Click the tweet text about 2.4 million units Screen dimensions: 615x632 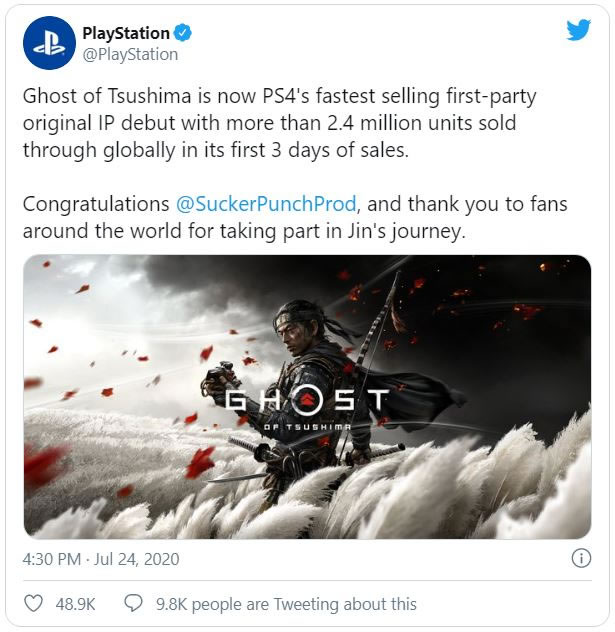click(279, 123)
